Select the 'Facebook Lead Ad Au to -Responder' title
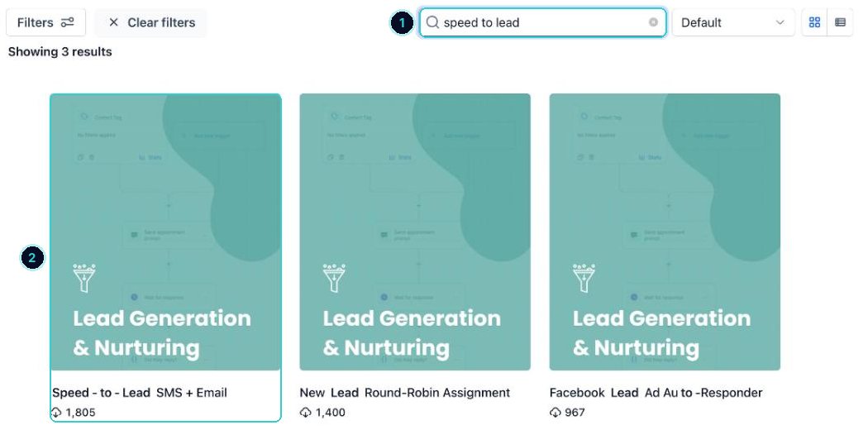Image resolution: width=868 pixels, height=430 pixels. click(656, 393)
